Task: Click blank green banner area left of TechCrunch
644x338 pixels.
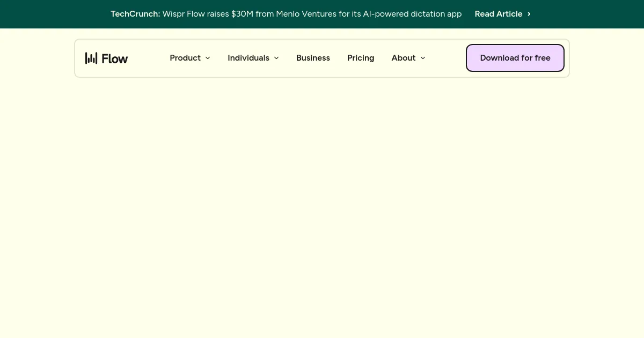Action: (x=54, y=14)
